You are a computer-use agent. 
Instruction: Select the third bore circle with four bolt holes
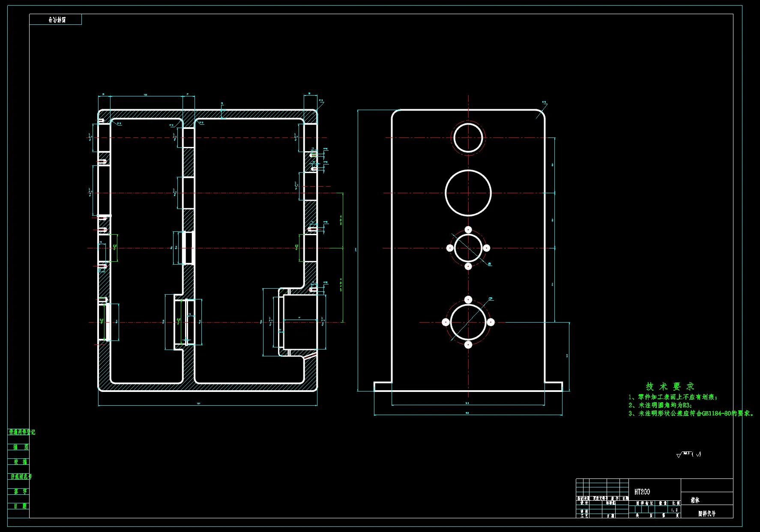click(468, 248)
